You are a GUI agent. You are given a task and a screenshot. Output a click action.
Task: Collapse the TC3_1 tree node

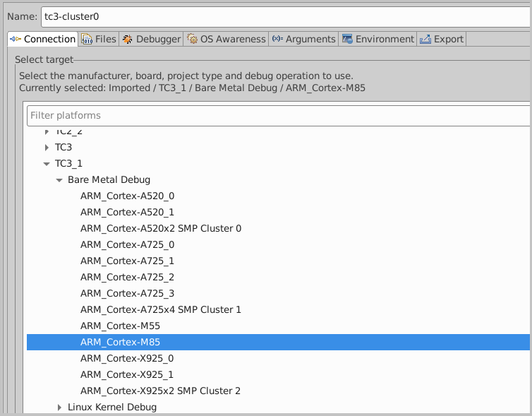point(47,164)
